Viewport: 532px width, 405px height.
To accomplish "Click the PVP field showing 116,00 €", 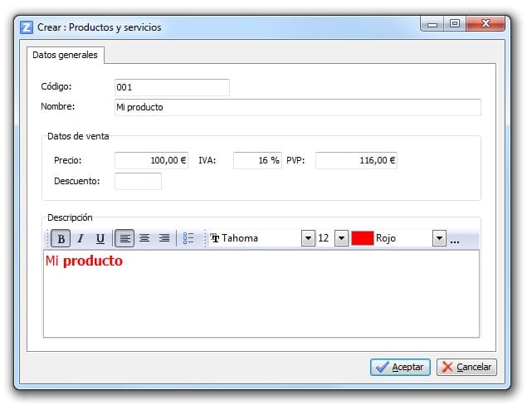I will point(356,160).
